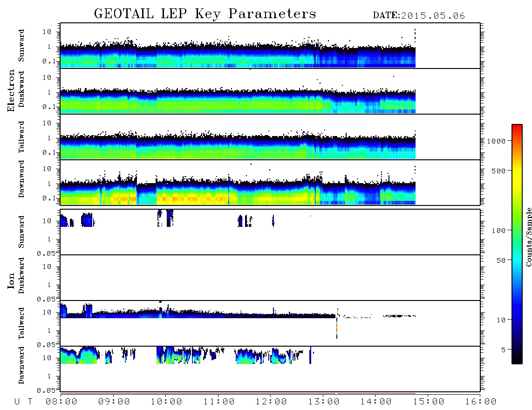This screenshot has width=532, height=410.
Task: Click the colorbar 5 tick label
Action: coord(504,350)
